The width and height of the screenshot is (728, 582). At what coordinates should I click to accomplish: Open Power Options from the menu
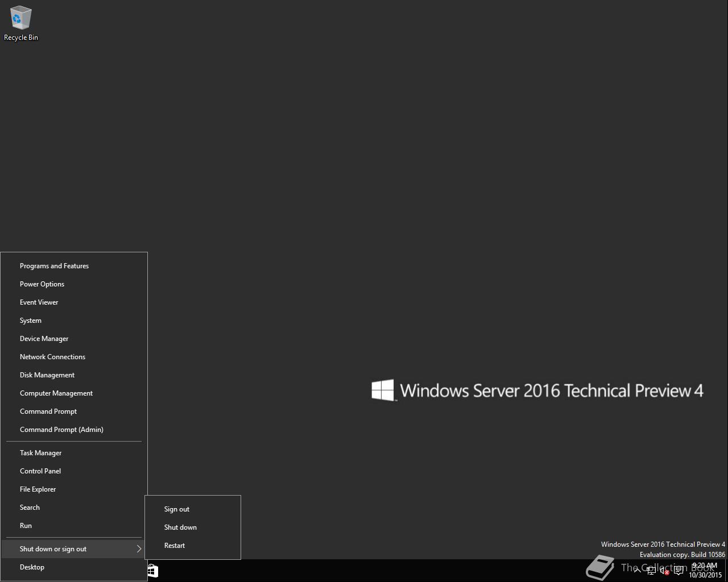pyautogui.click(x=74, y=284)
